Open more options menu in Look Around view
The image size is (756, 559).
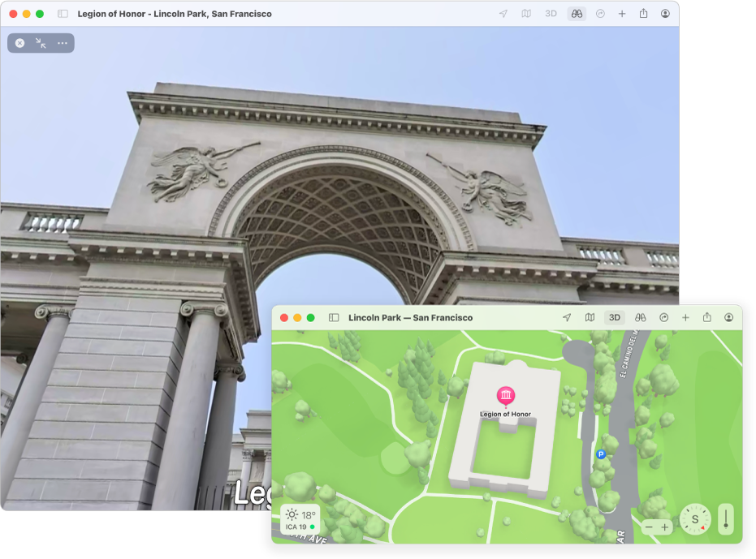click(x=63, y=43)
